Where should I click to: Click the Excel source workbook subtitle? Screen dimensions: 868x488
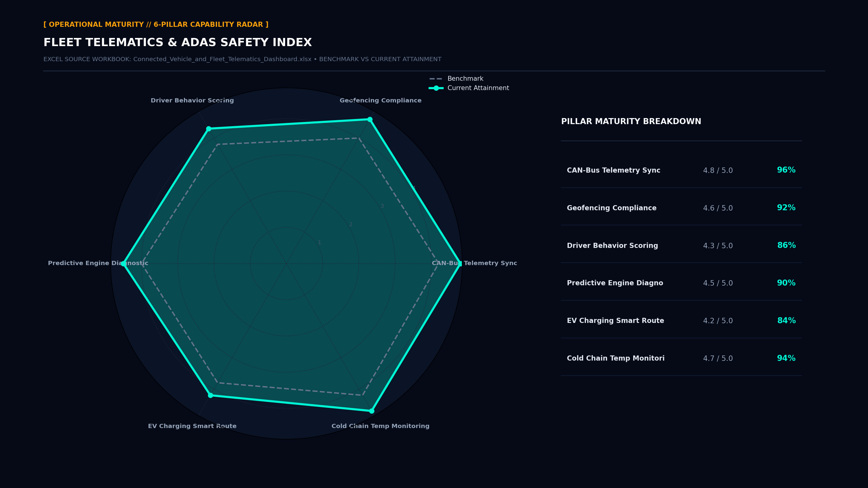pyautogui.click(x=242, y=60)
